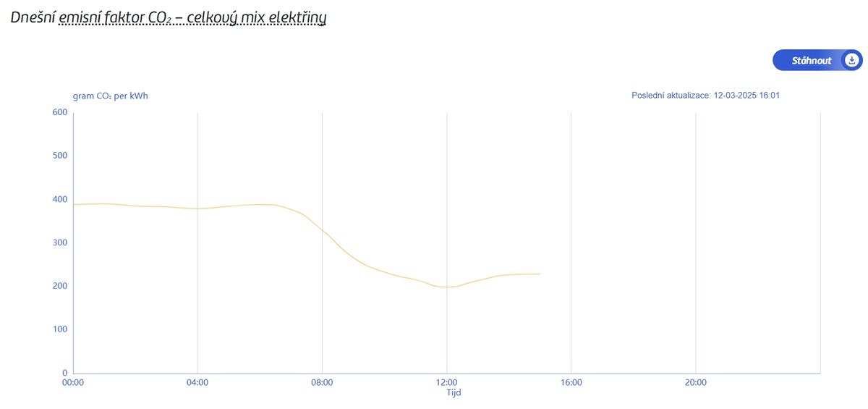The height and width of the screenshot is (409, 868).
Task: Click the 04:00 time axis label
Action: [x=197, y=382]
